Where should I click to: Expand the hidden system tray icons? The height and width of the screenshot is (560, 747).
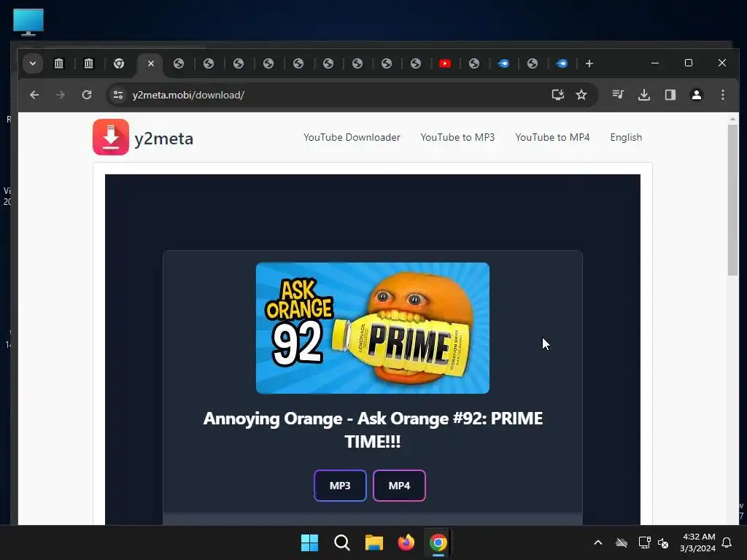(598, 542)
